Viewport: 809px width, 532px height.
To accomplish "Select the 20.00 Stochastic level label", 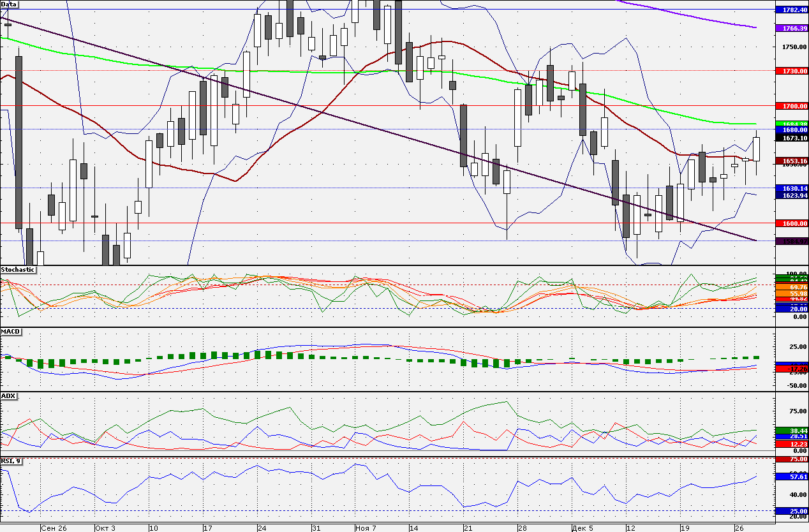I will (x=791, y=308).
